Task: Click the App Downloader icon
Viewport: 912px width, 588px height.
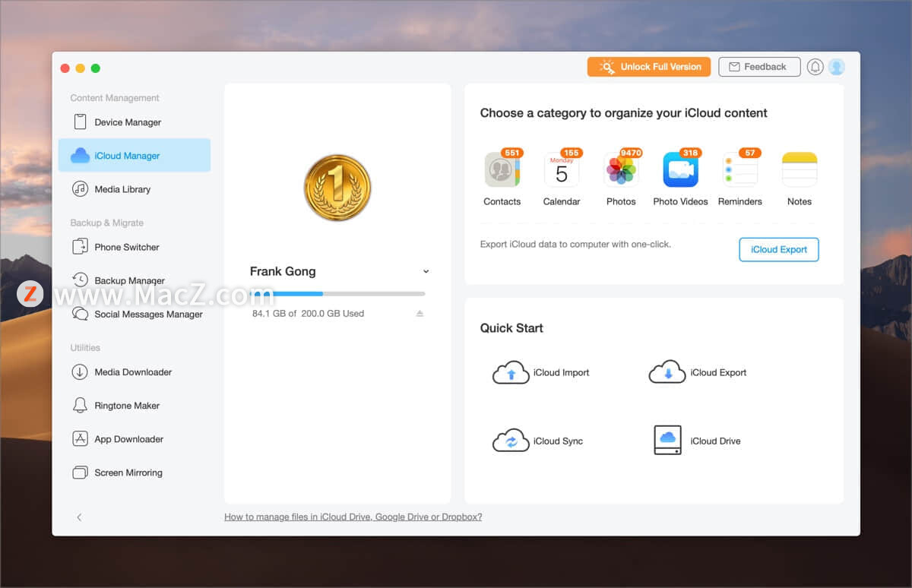Action: point(80,439)
